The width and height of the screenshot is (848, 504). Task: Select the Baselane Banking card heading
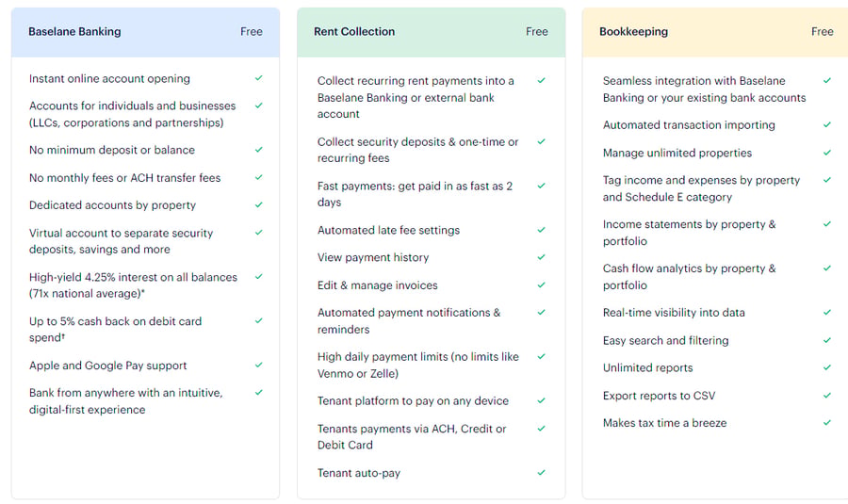coord(74,31)
